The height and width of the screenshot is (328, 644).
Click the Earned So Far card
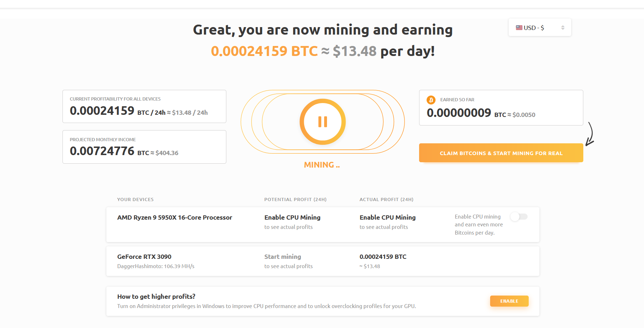501,108
